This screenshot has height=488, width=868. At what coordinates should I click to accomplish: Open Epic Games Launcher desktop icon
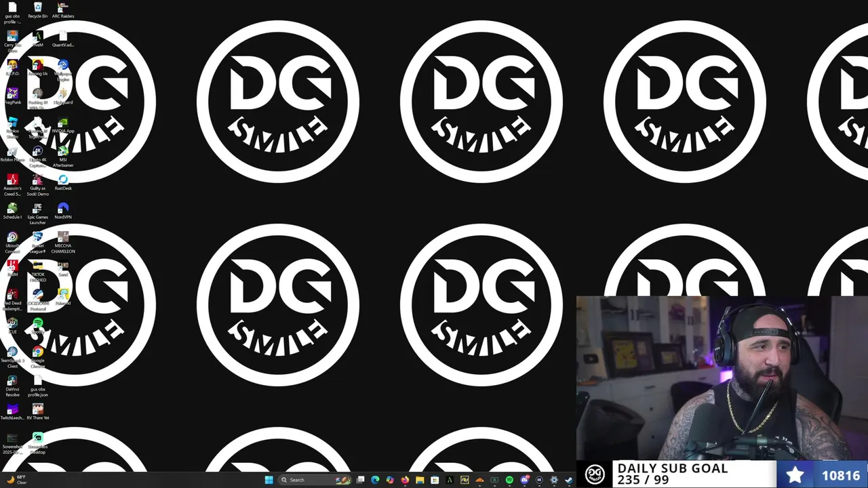[38, 213]
